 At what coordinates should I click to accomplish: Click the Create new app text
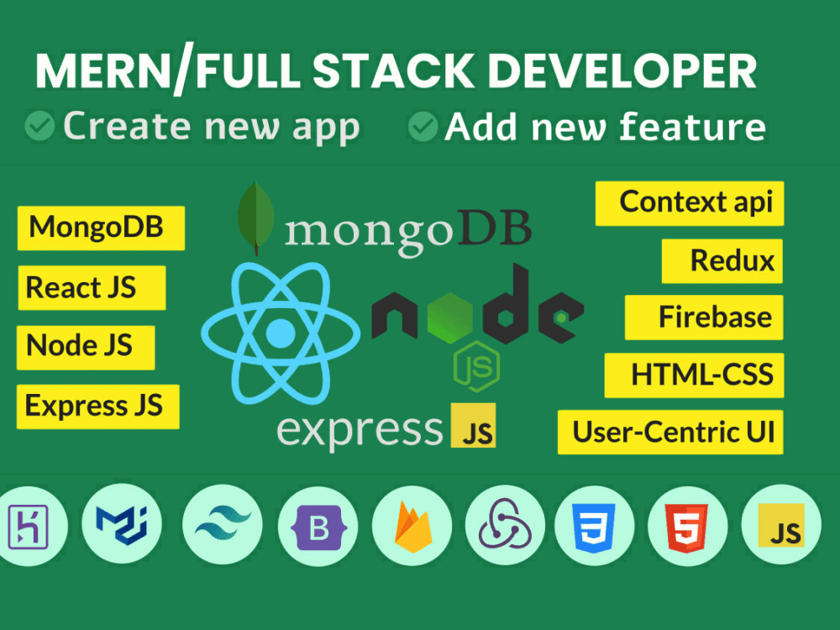211,128
